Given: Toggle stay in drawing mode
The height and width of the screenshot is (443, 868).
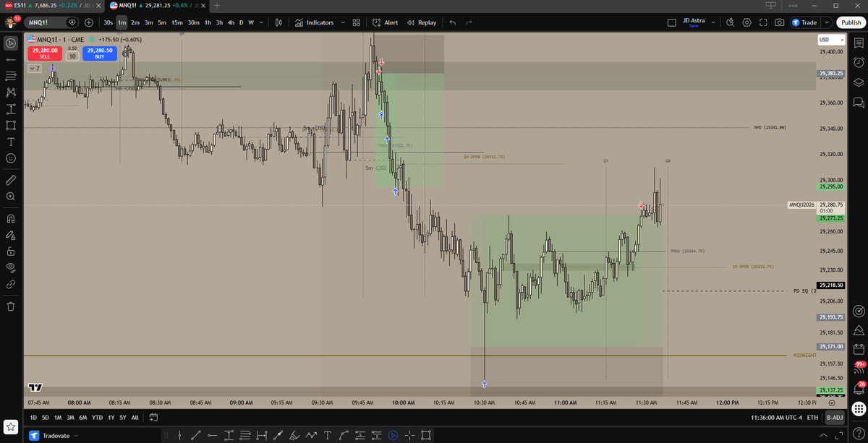Looking at the screenshot, I should [x=11, y=234].
